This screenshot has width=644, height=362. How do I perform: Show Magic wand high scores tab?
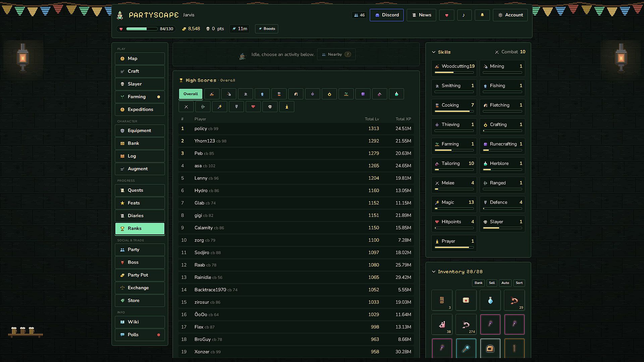pyautogui.click(x=220, y=107)
